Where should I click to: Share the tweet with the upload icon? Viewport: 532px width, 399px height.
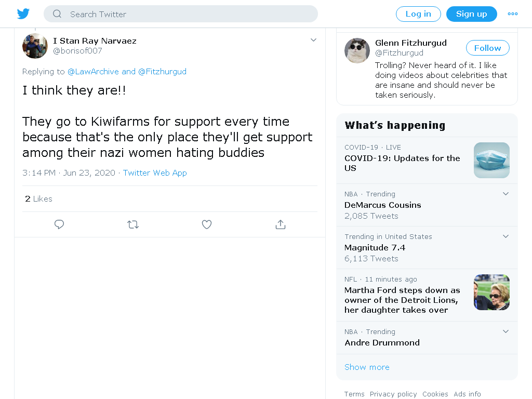point(280,224)
